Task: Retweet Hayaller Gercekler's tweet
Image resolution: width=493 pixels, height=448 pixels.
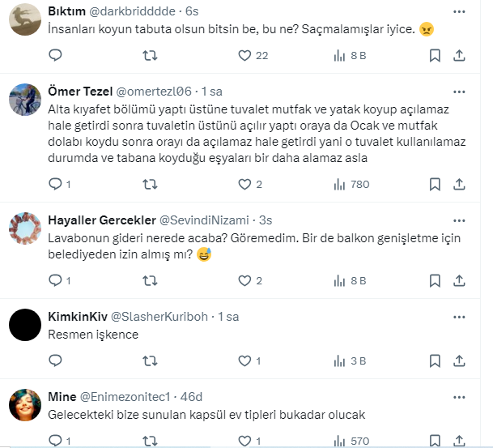Action: pyautogui.click(x=150, y=281)
